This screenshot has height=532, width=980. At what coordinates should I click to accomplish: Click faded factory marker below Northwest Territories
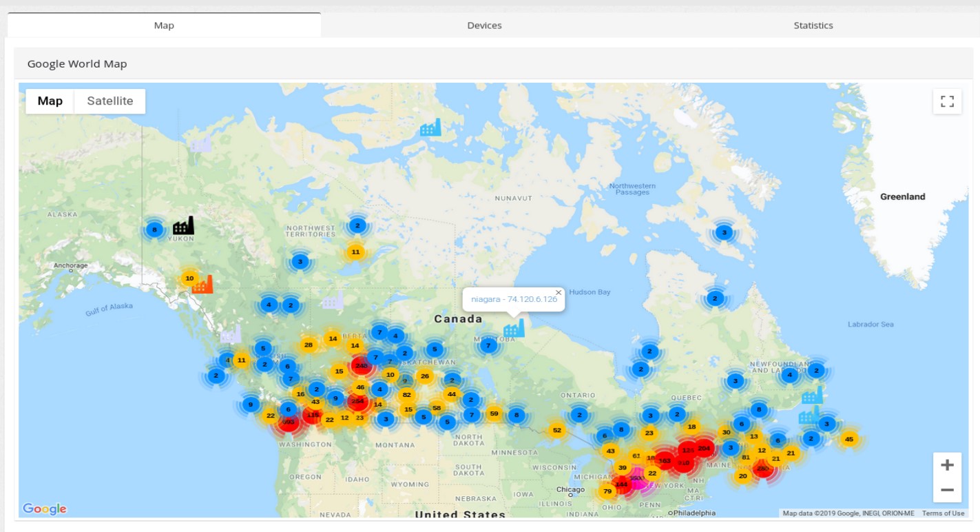pos(333,299)
